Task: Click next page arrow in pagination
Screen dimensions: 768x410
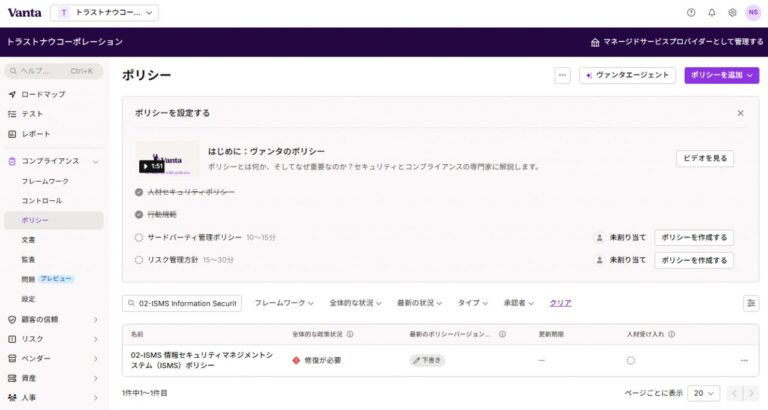Action: coord(751,393)
